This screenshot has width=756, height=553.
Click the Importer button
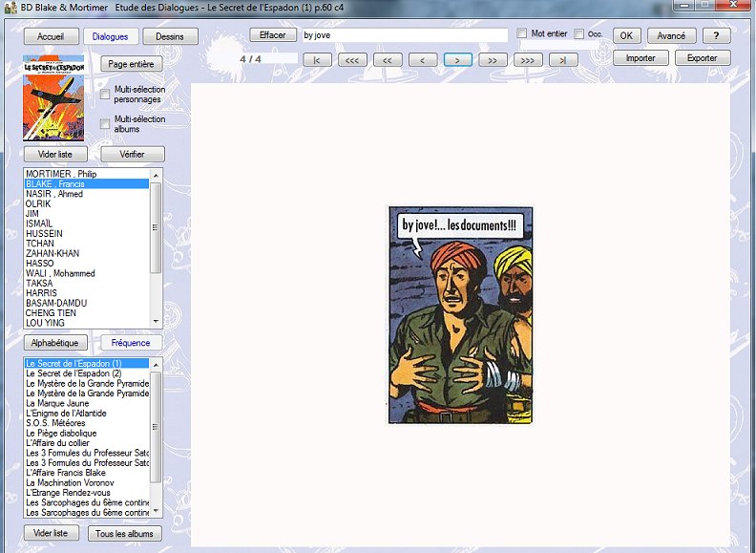(x=640, y=58)
